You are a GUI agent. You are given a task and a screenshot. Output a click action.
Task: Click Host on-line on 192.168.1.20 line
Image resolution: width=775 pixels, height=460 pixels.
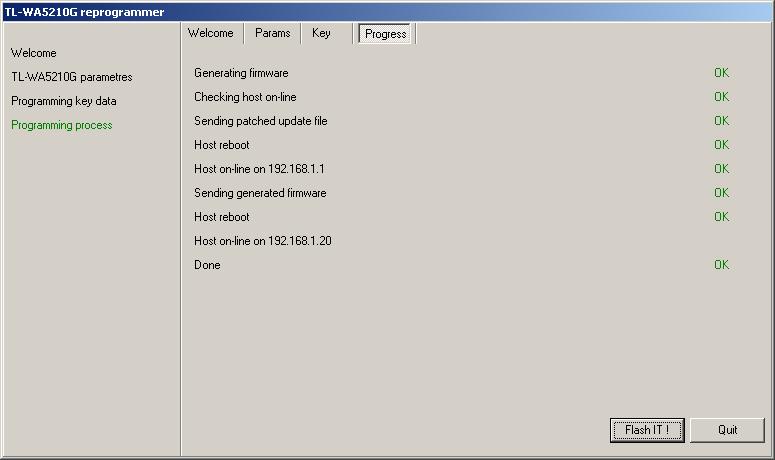[x=262, y=241]
